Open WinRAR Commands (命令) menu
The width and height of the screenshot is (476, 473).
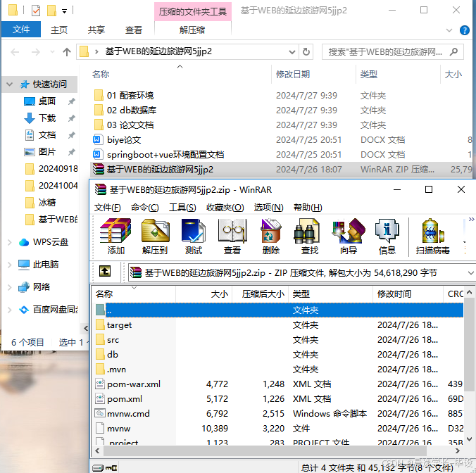144,208
